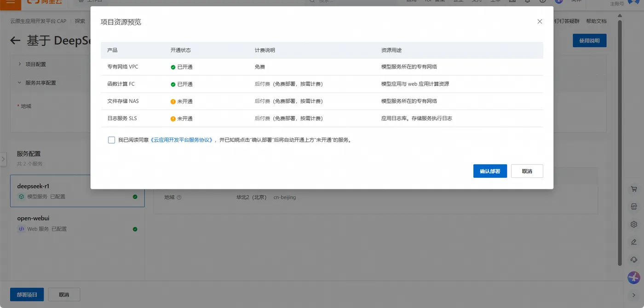Click green status check on open-webui card
This screenshot has width=644, height=308.
pyautogui.click(x=135, y=229)
